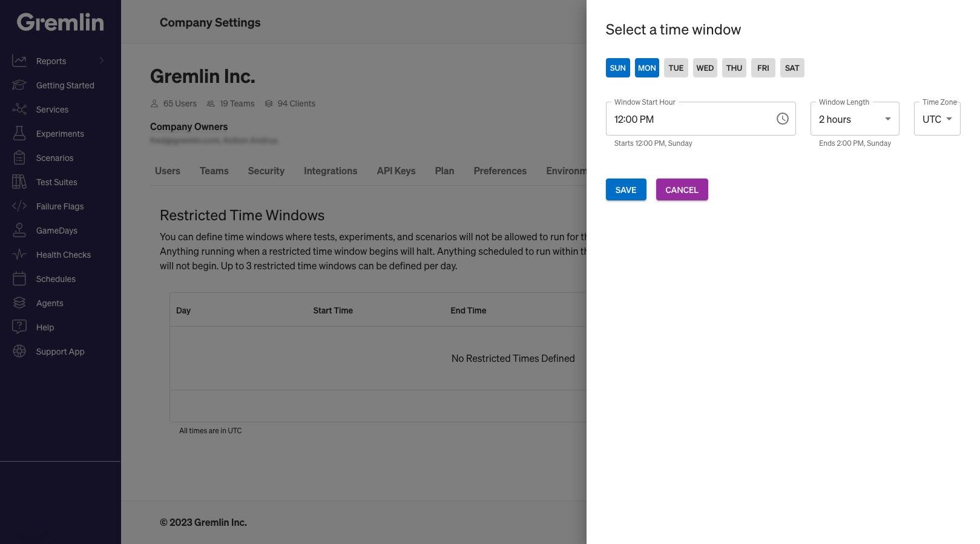This screenshot has width=980, height=544.
Task: Expand the Reports submenu chevron
Action: point(102,61)
